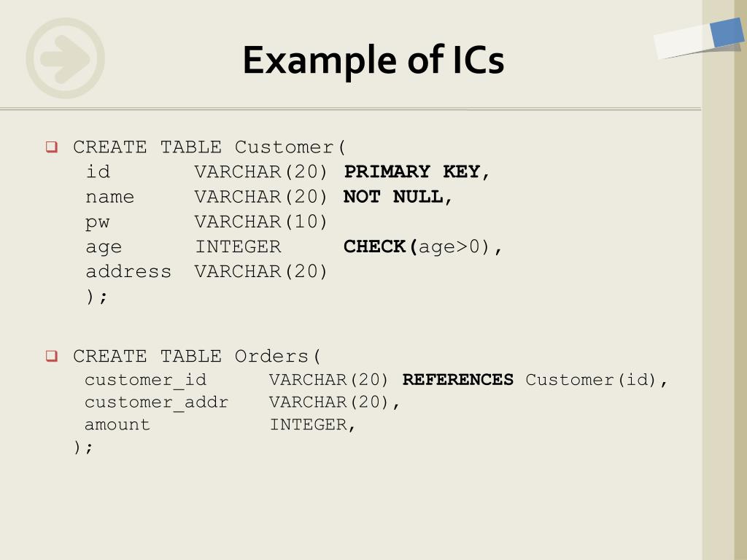Image resolution: width=747 pixels, height=560 pixels.
Task: Click CREATE TABLE Orders( line
Action: click(x=197, y=356)
